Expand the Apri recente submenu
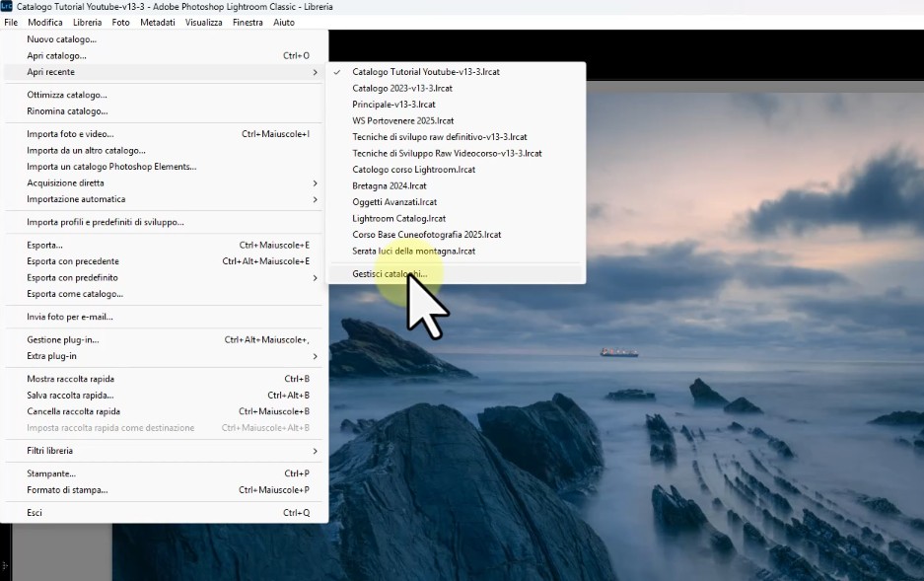Viewport: 924px width, 581px height. click(164, 72)
